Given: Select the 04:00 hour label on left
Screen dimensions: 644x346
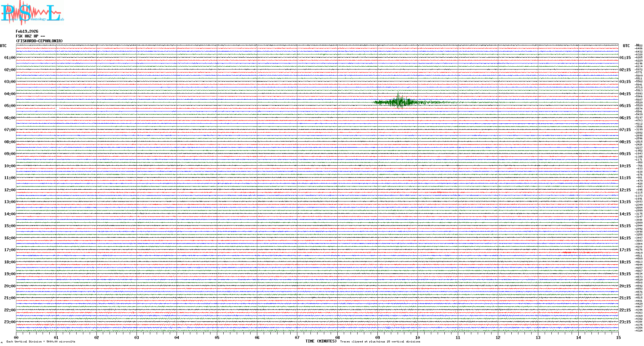Looking at the screenshot, I should tap(10, 94).
